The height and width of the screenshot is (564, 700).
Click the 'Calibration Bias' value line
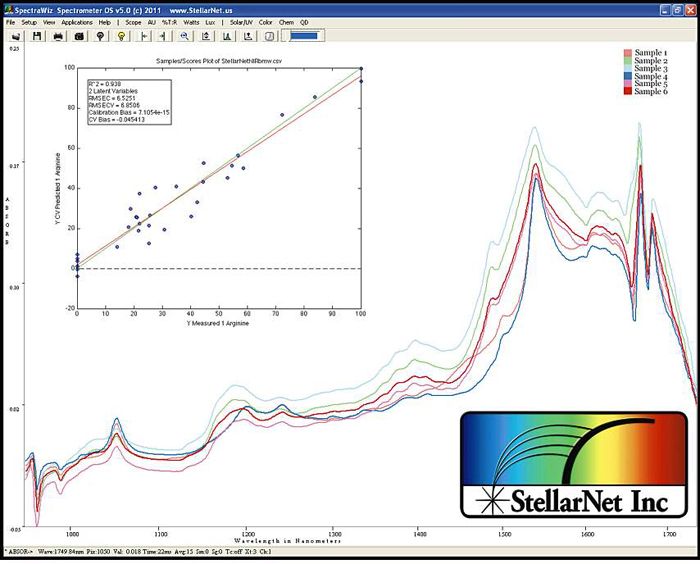click(x=129, y=113)
